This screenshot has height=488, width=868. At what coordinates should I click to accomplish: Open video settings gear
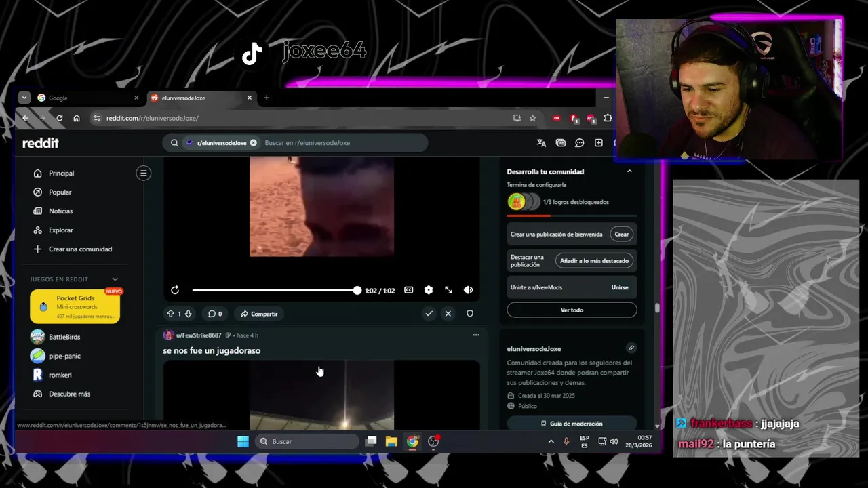click(x=429, y=290)
